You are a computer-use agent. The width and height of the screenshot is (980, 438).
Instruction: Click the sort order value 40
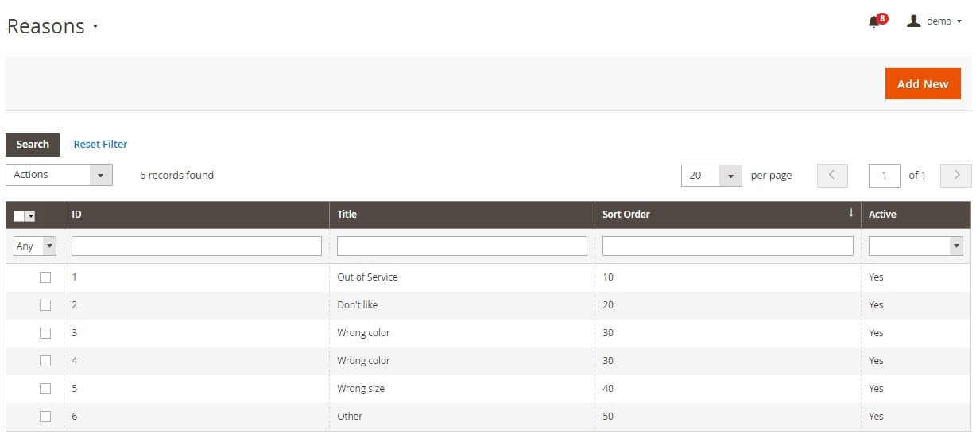(x=608, y=389)
